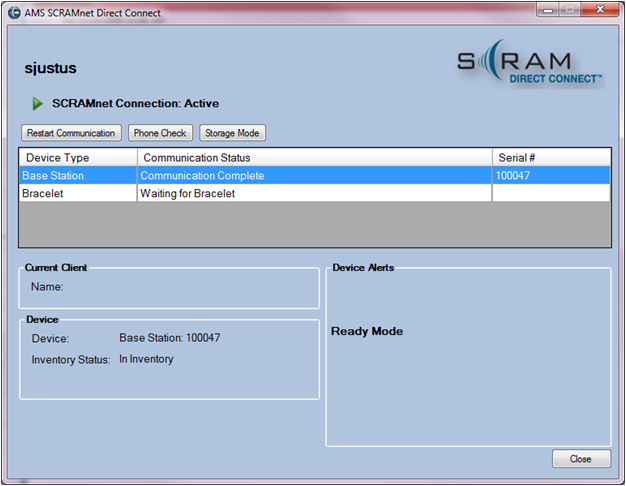626x486 pixels.
Task: Close window using title bar X
Action: tap(601, 9)
